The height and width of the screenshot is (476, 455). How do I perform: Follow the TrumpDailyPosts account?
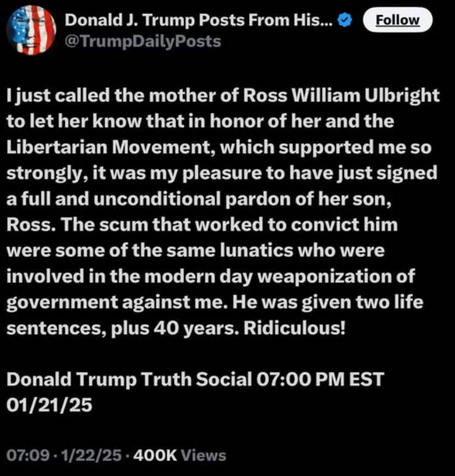click(398, 20)
